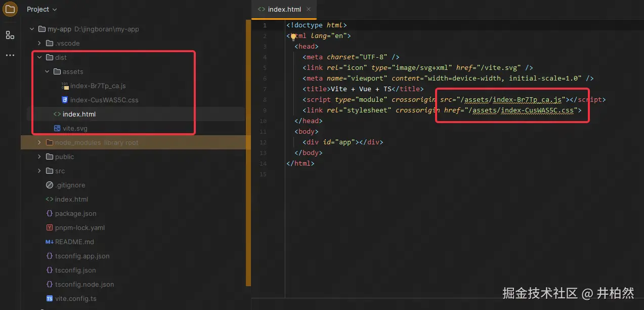The height and width of the screenshot is (310, 644).
Task: Select index.html inside dist folder
Action: 79,114
